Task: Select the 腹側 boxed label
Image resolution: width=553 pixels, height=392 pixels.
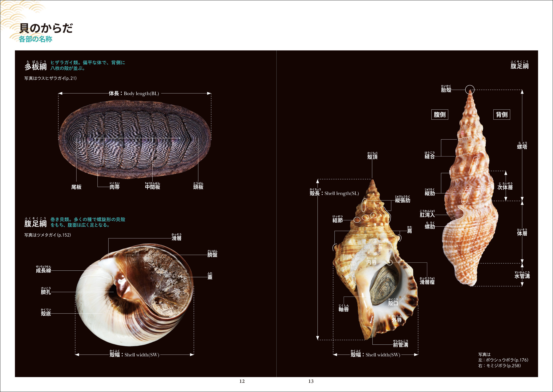Action: click(x=440, y=115)
